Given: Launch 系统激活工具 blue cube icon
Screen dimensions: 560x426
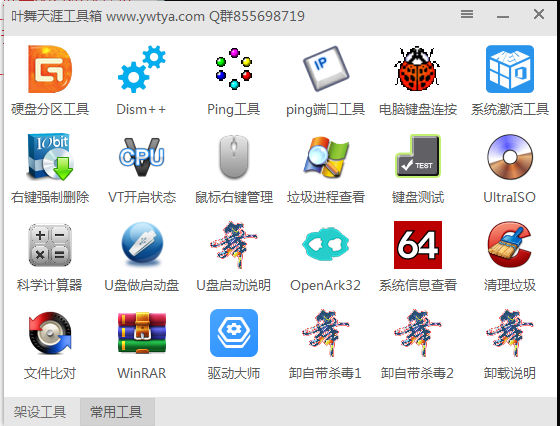Looking at the screenshot, I should (x=510, y=69).
